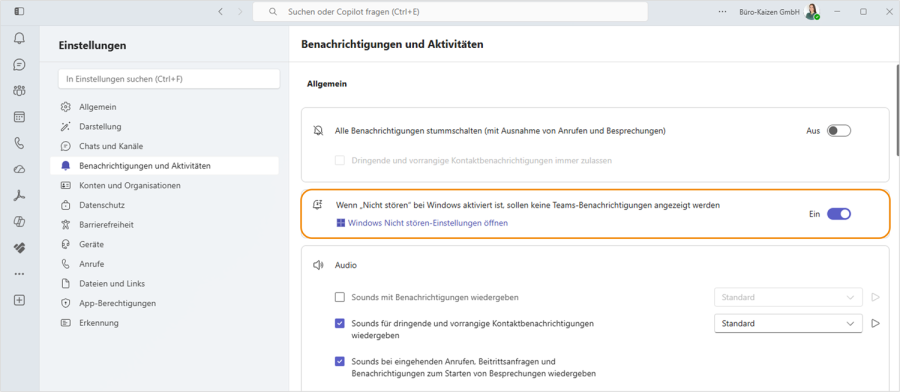Play the preview sound for notification sounds

(875, 297)
